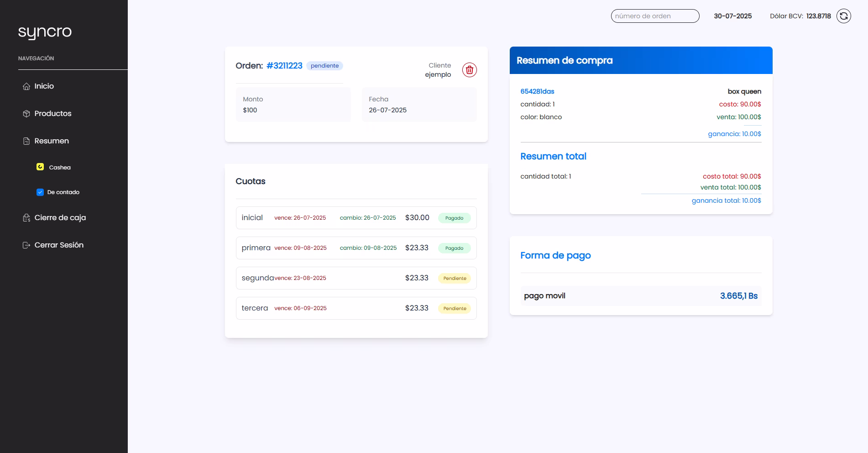Click Pendiente badge on tercera cuota
The image size is (868, 453).
click(455, 308)
